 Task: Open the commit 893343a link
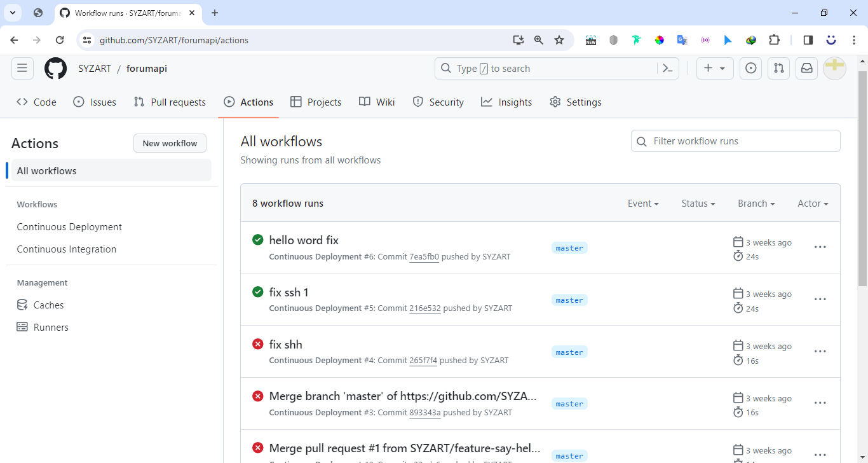(x=425, y=413)
